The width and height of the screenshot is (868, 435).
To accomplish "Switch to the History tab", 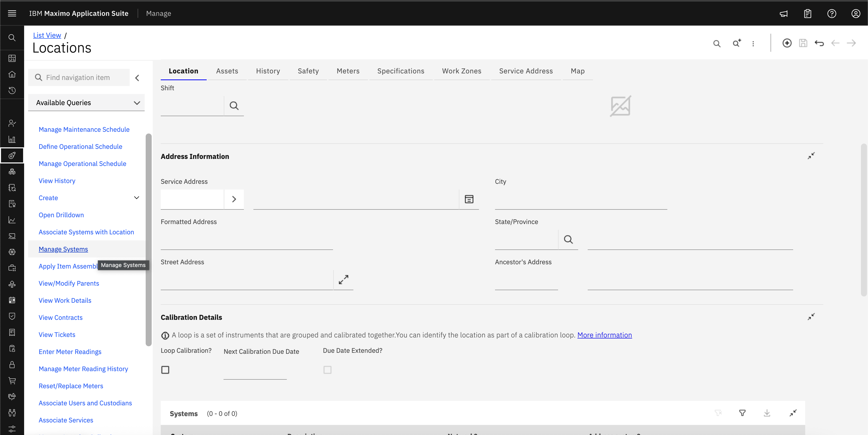I will pyautogui.click(x=268, y=71).
